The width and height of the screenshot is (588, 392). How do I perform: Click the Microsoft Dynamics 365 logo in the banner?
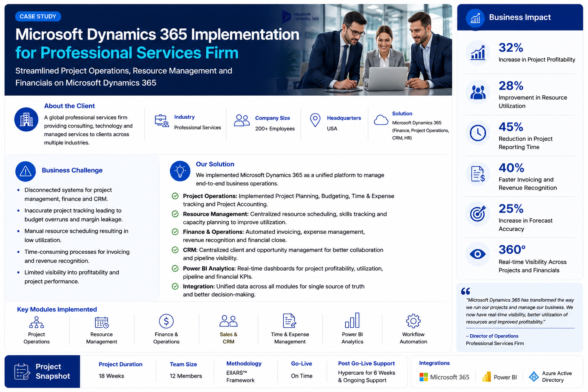point(301,16)
